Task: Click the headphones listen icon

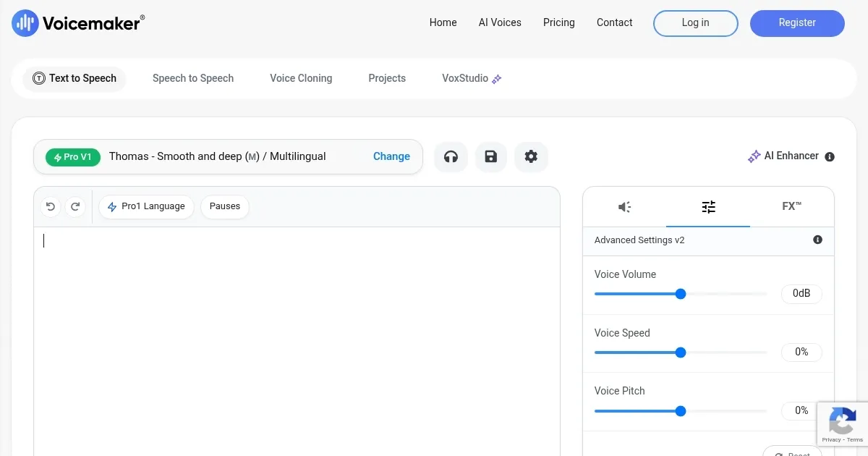Action: [451, 156]
